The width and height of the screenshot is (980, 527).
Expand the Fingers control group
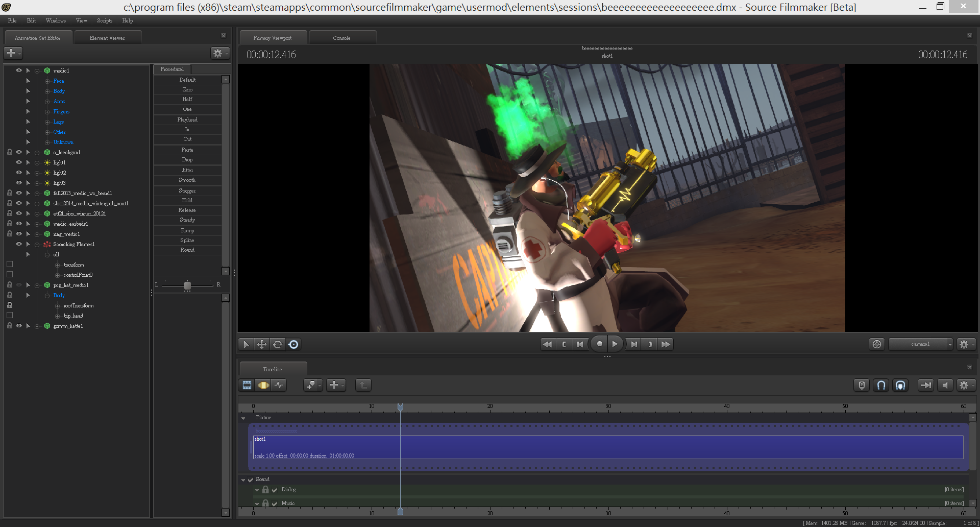47,112
